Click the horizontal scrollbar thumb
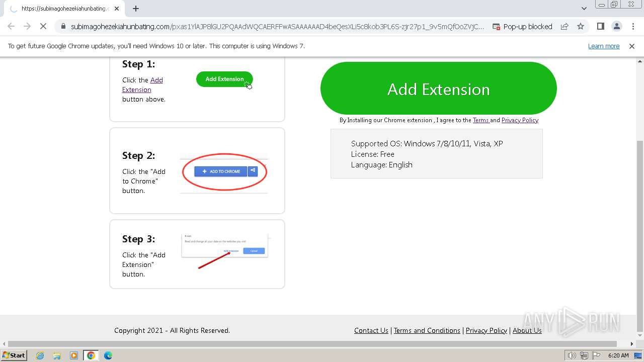644x362 pixels. click(x=312, y=344)
